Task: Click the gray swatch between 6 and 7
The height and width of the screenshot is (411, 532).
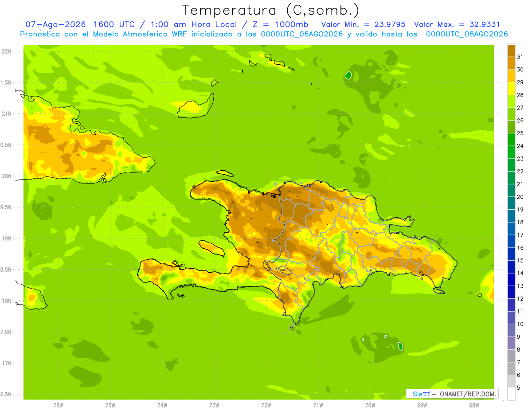Action: coord(511,368)
